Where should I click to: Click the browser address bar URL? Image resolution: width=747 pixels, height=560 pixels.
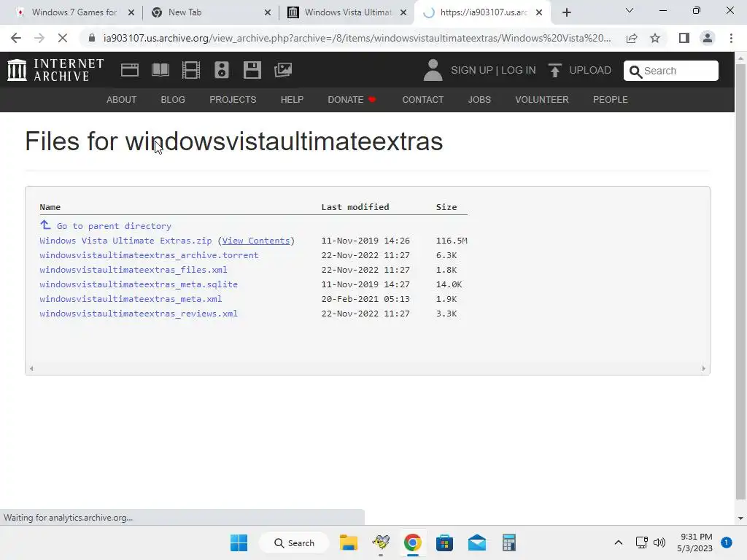point(357,38)
